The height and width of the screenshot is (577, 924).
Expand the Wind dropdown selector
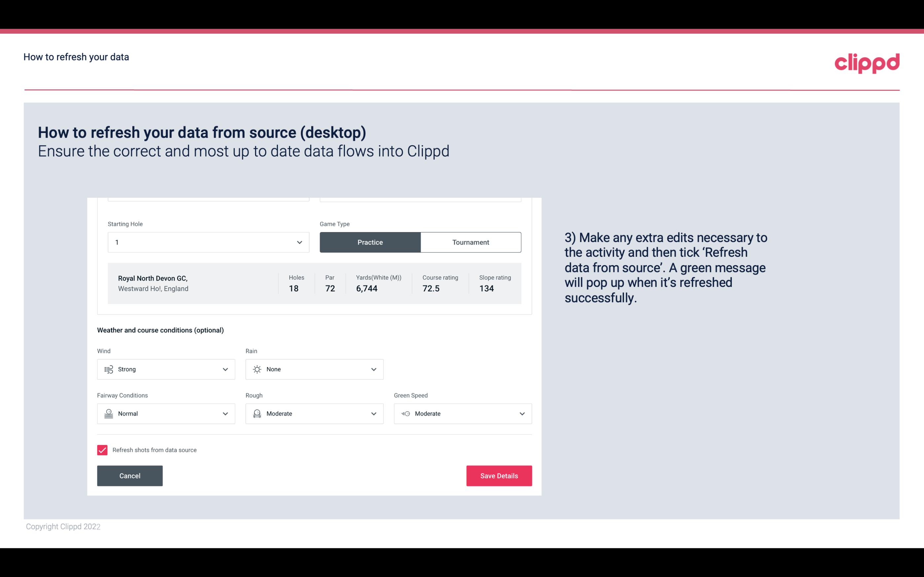(x=225, y=369)
